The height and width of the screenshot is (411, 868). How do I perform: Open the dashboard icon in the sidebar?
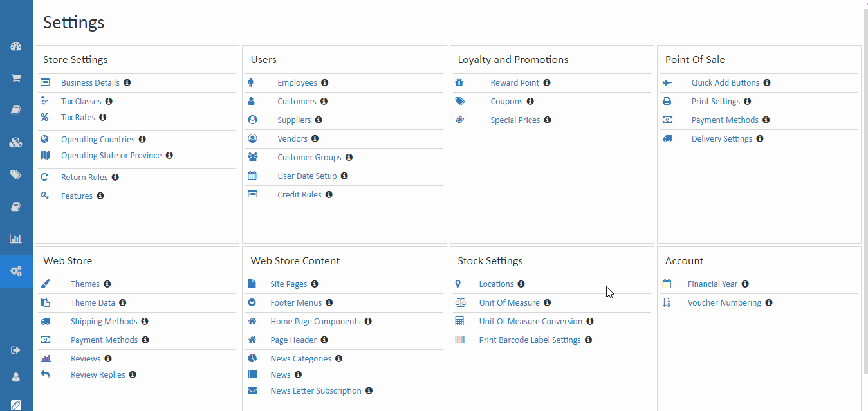16,46
